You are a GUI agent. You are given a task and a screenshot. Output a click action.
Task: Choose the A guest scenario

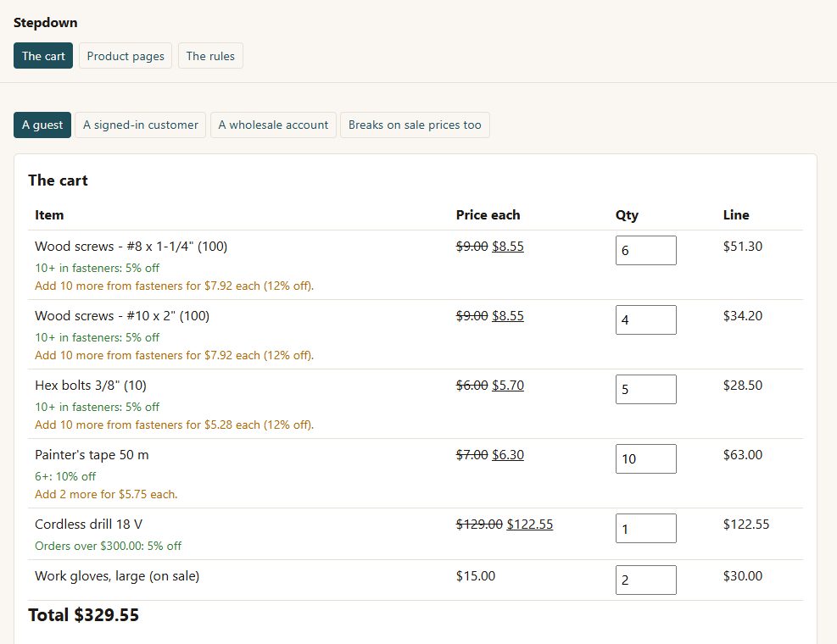pyautogui.click(x=42, y=125)
